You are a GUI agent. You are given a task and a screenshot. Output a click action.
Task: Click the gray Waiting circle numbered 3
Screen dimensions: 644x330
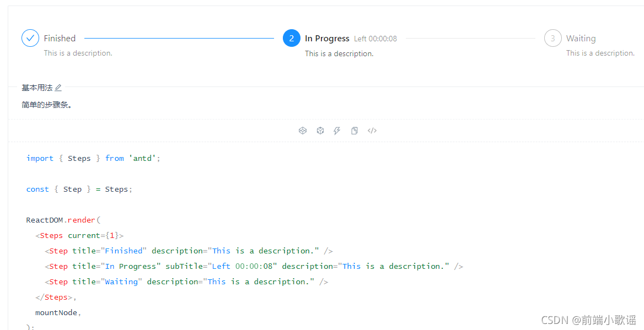tap(552, 38)
